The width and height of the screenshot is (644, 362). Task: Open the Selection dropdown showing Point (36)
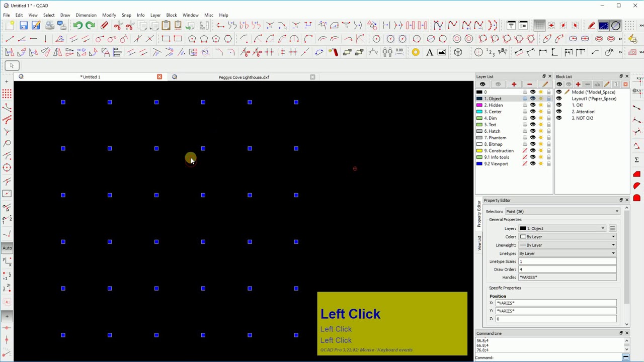pos(562,212)
